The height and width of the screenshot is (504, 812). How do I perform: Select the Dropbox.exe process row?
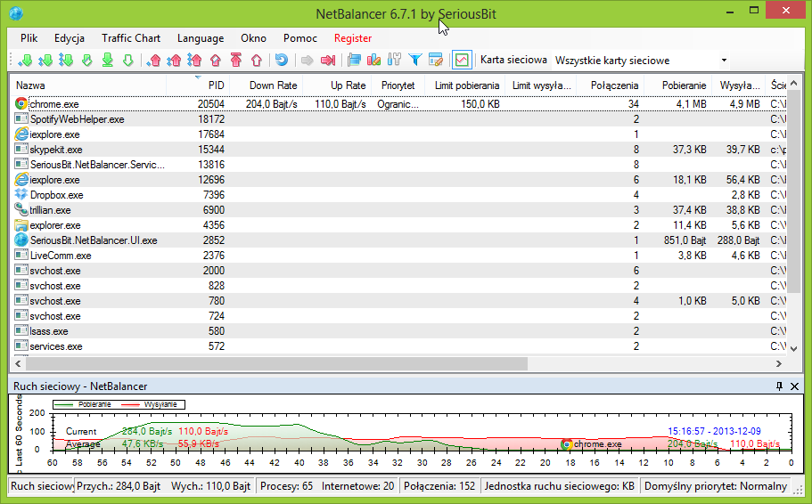[x=398, y=195]
